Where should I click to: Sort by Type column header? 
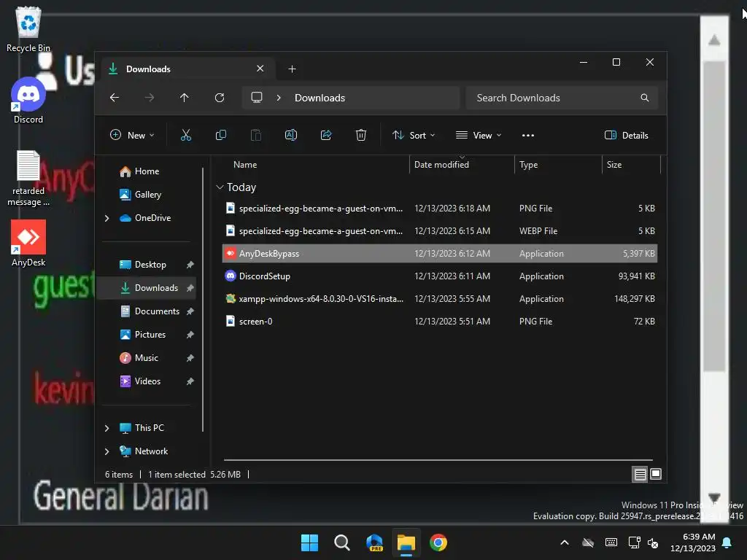pyautogui.click(x=558, y=165)
